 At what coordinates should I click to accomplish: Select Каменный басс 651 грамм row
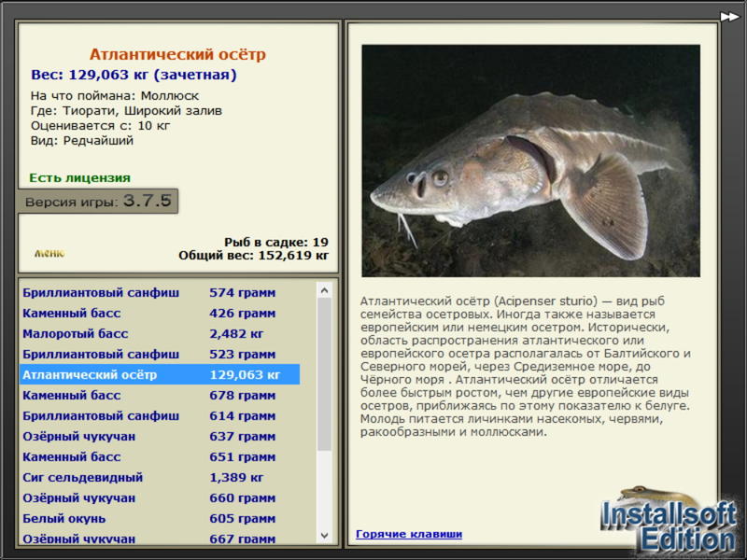160,456
